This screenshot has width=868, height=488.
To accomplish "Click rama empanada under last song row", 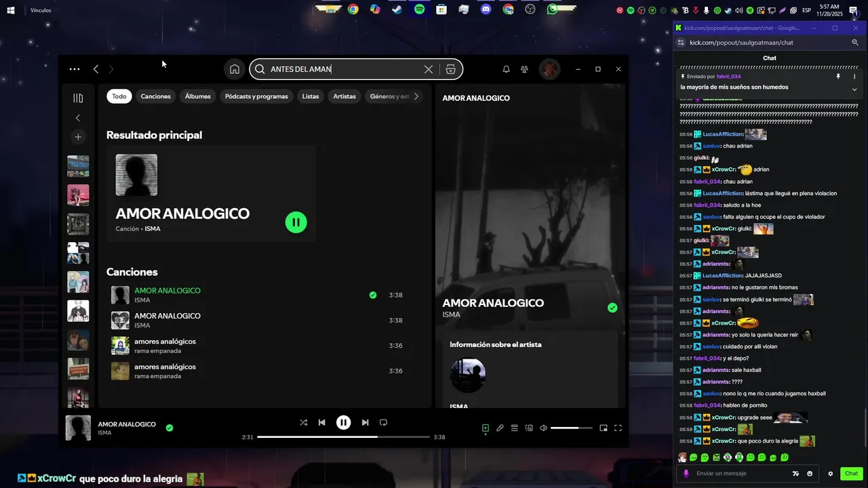I will pyautogui.click(x=157, y=376).
